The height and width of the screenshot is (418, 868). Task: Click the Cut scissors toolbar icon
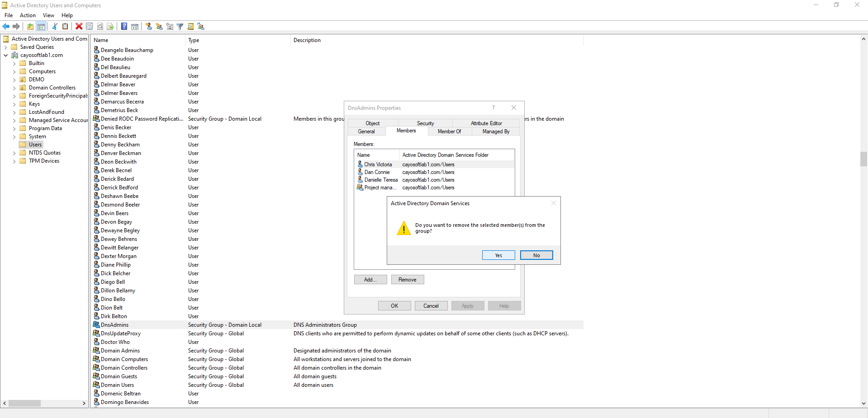tap(55, 26)
